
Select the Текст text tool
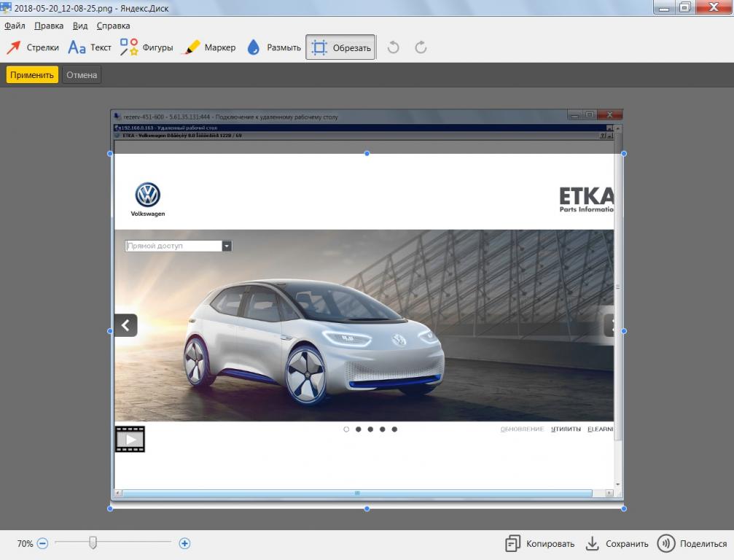pyautogui.click(x=90, y=47)
